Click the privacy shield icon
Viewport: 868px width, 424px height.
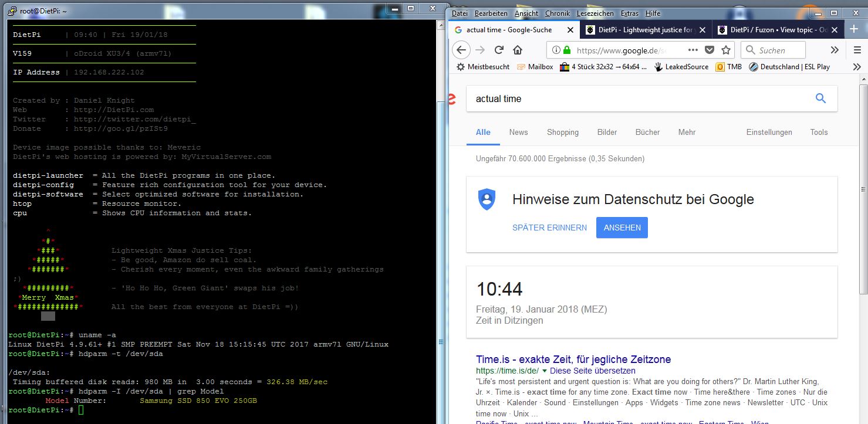[487, 199]
